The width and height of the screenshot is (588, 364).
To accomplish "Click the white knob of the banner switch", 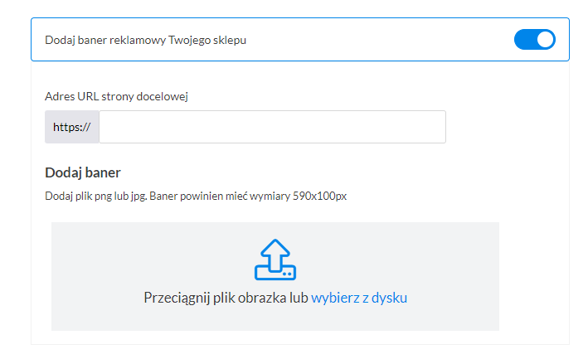I will point(545,39).
